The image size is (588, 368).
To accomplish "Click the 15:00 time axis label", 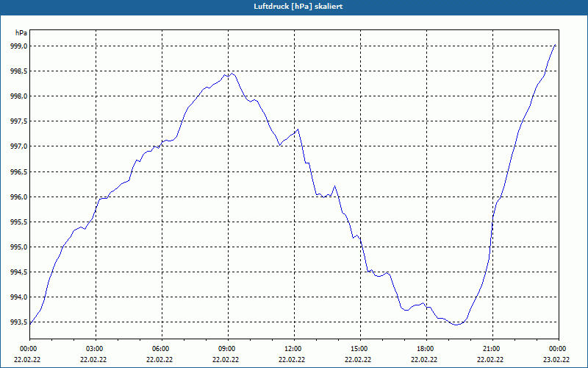I will [x=359, y=348].
